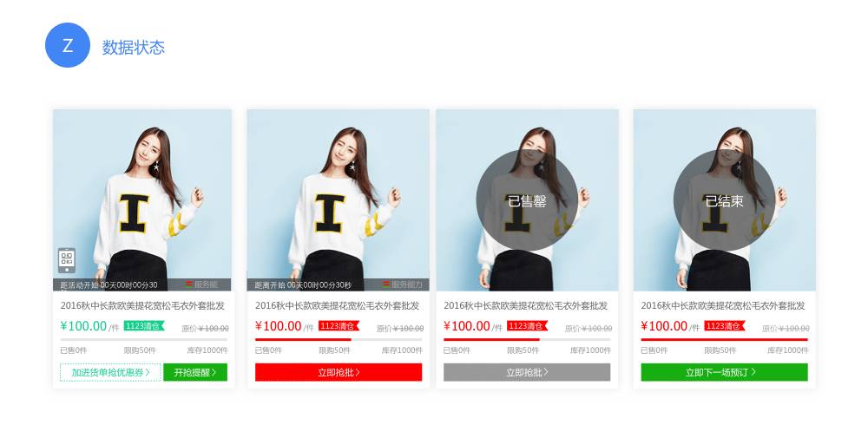Click the countdown bar on first product image
Image resolution: width=868 pixels, height=425 pixels.
click(x=142, y=285)
